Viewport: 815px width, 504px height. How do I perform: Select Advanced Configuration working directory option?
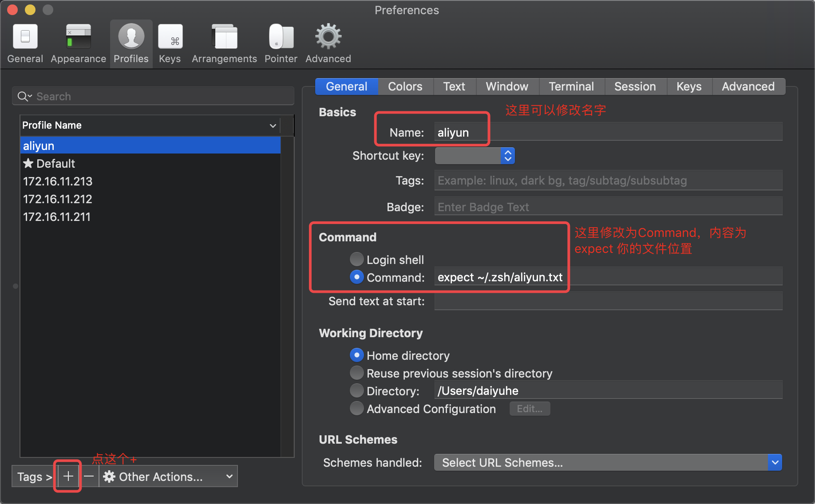pyautogui.click(x=356, y=409)
